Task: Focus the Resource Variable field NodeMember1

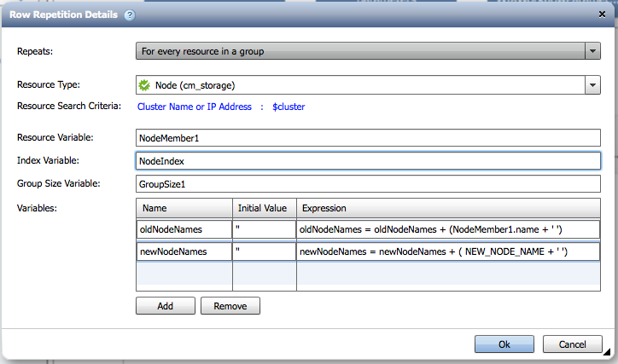Action: (x=368, y=138)
